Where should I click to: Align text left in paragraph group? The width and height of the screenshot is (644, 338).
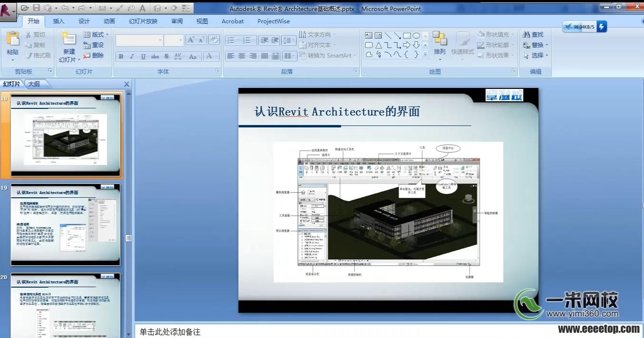[x=230, y=56]
